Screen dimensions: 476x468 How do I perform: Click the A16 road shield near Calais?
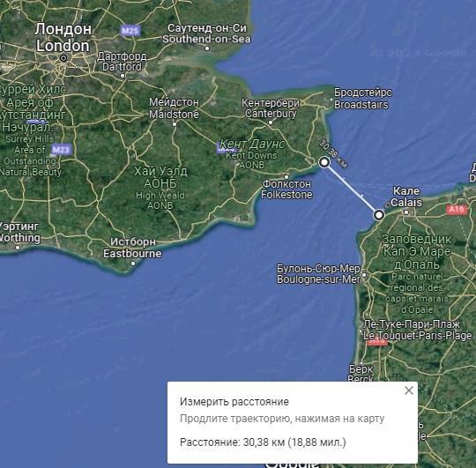tap(457, 209)
